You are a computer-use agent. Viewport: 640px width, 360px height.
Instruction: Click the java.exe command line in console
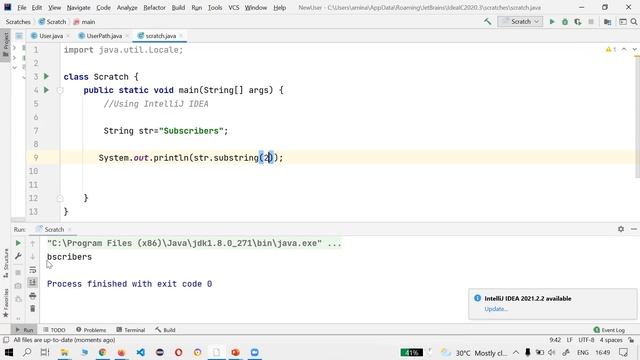tap(194, 243)
